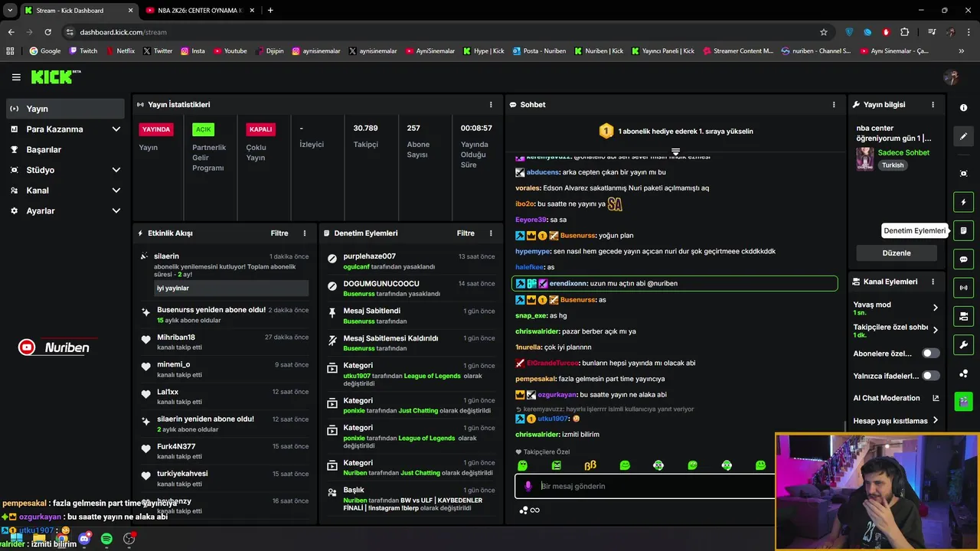980x551 pixels.
Task: Click the focus frame icon in the right sidebar
Action: click(963, 174)
